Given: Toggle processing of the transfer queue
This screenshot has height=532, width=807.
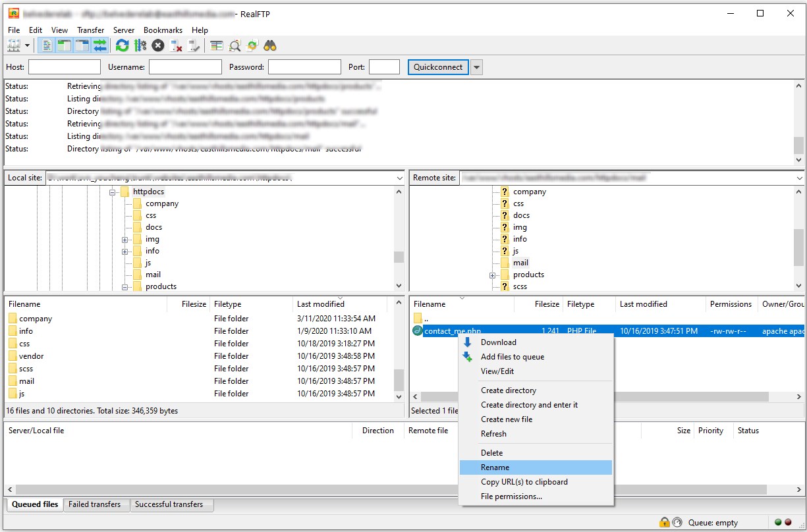Looking at the screenshot, I should coord(140,45).
